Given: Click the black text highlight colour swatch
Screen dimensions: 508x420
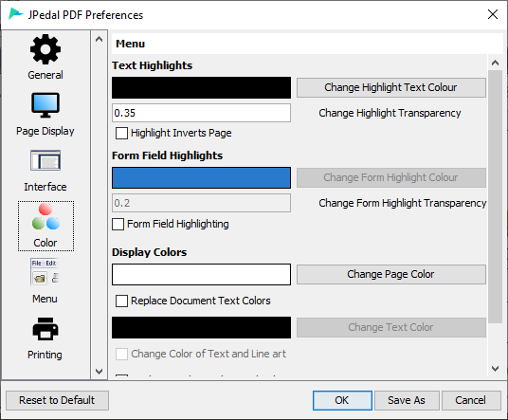Looking at the screenshot, I should point(201,87).
